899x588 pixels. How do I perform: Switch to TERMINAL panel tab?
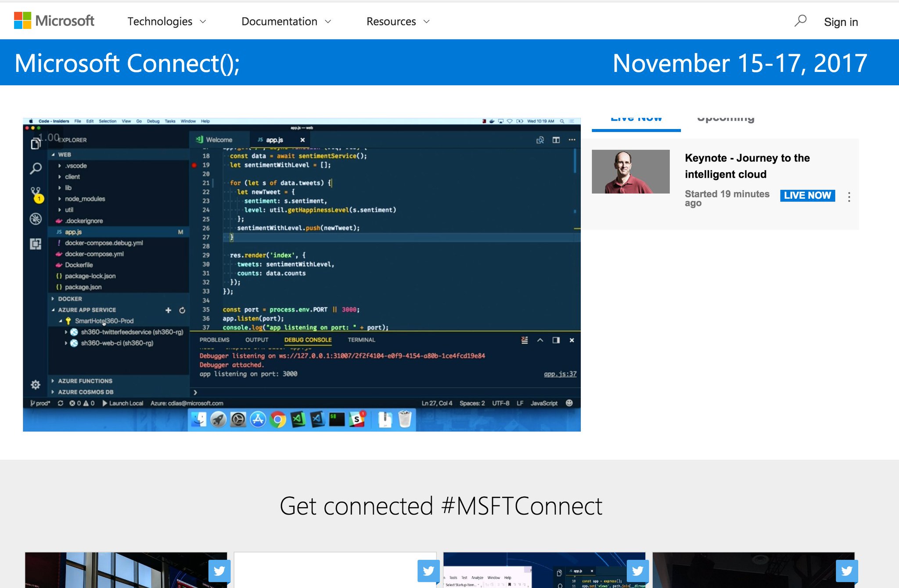click(361, 340)
